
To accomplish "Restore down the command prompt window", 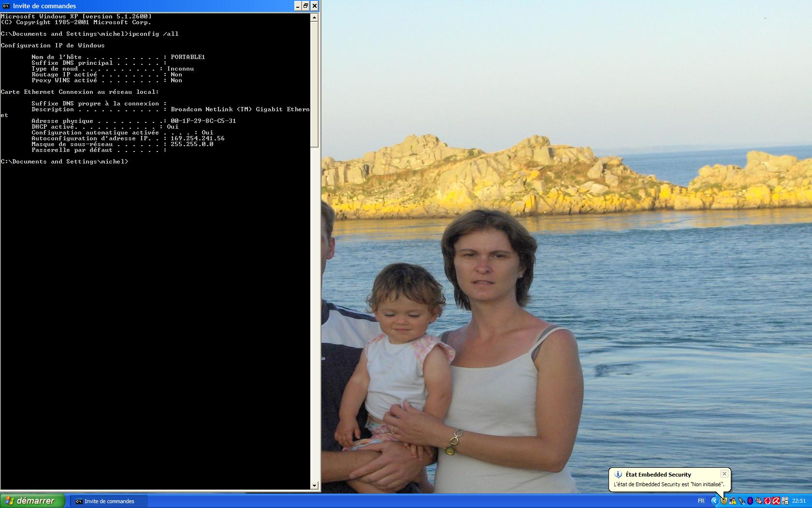I will [x=305, y=6].
